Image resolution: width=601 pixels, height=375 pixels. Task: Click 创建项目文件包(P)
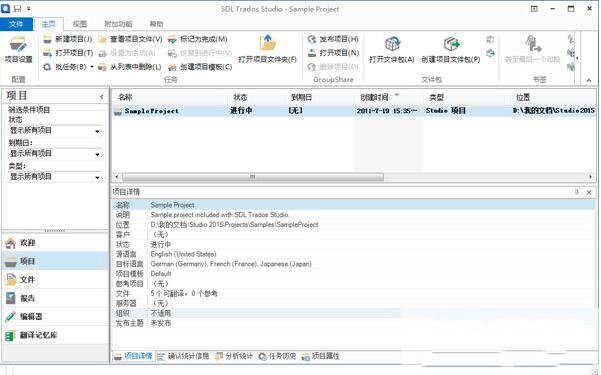(451, 50)
